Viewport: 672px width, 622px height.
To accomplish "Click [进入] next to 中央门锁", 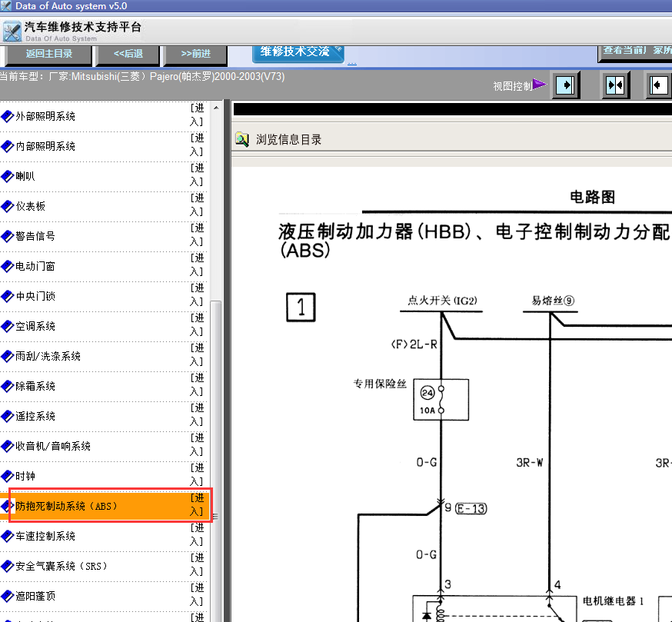I will (x=197, y=295).
